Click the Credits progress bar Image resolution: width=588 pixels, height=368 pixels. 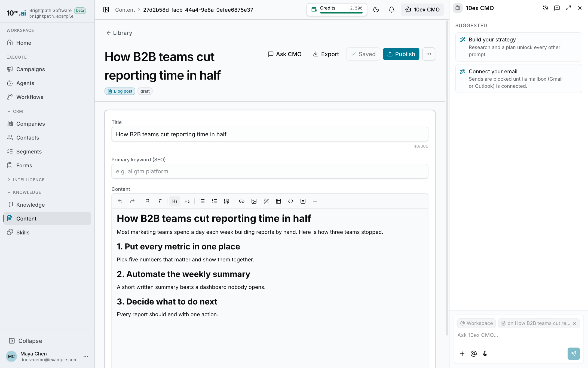(x=341, y=13)
